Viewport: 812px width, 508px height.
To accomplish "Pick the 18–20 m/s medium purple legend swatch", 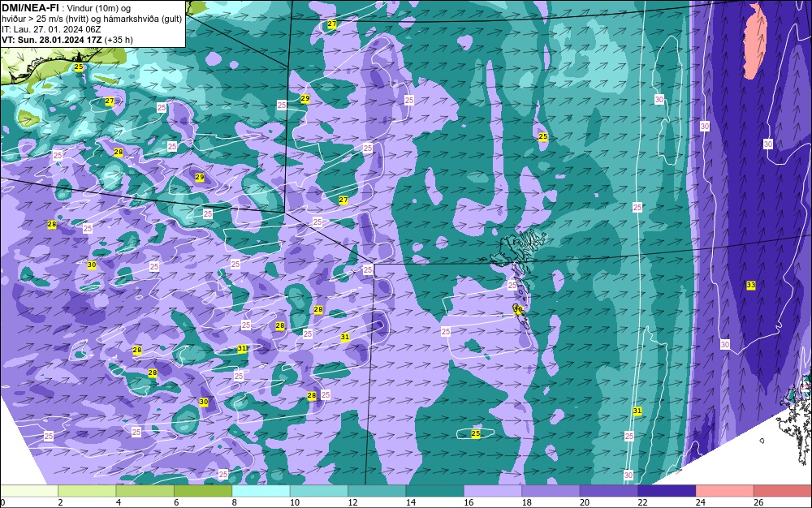I will tap(551, 491).
